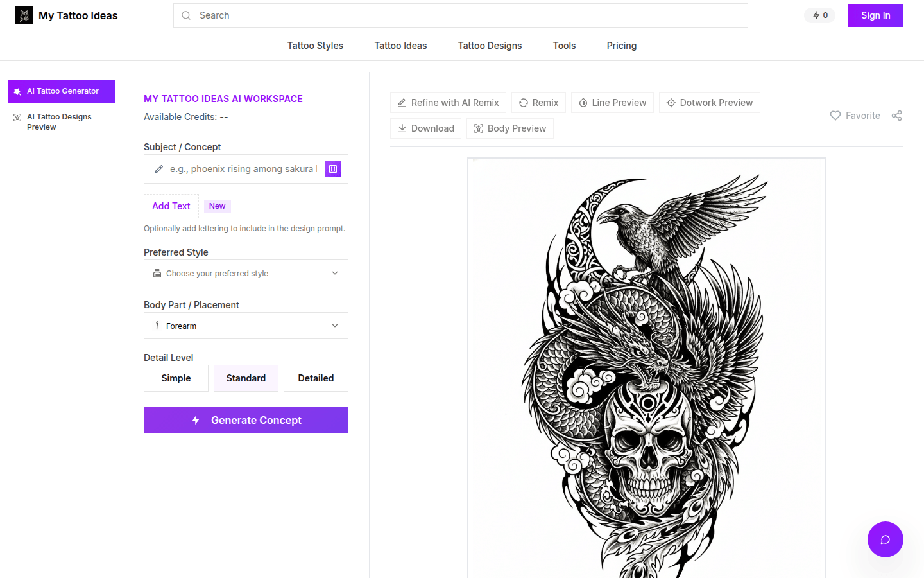Image resolution: width=924 pixels, height=578 pixels.
Task: Select the AI Tattoo Generator sidebar item
Action: point(61,91)
